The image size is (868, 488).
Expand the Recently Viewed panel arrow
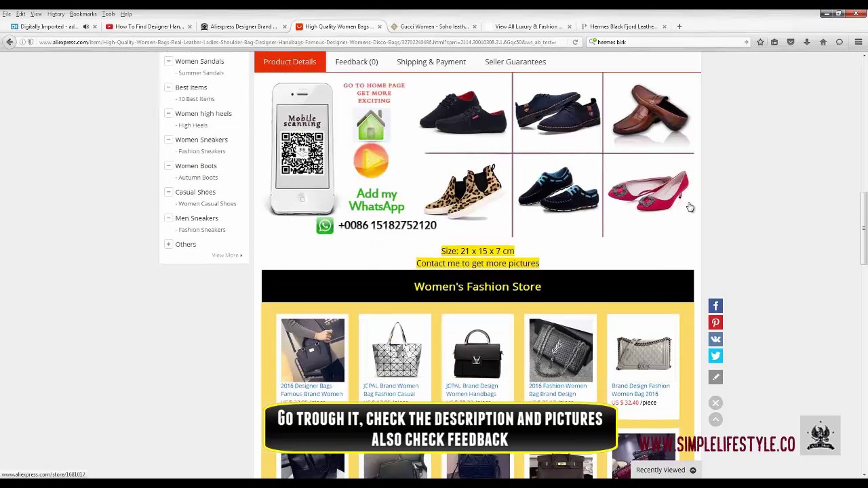[x=693, y=470]
